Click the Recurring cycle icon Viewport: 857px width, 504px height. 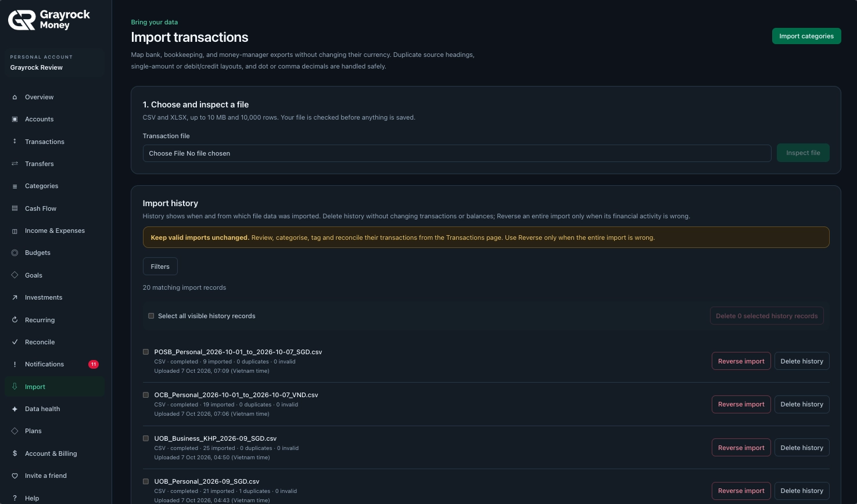pyautogui.click(x=15, y=320)
